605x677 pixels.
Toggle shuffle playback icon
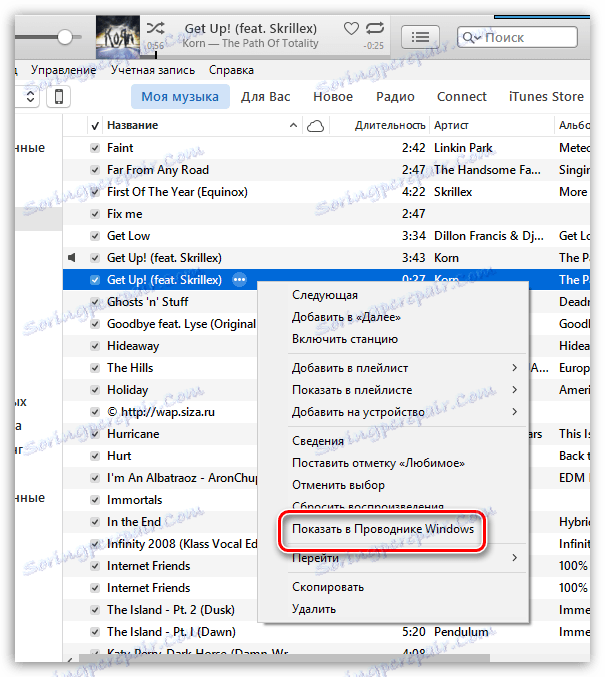(x=155, y=28)
